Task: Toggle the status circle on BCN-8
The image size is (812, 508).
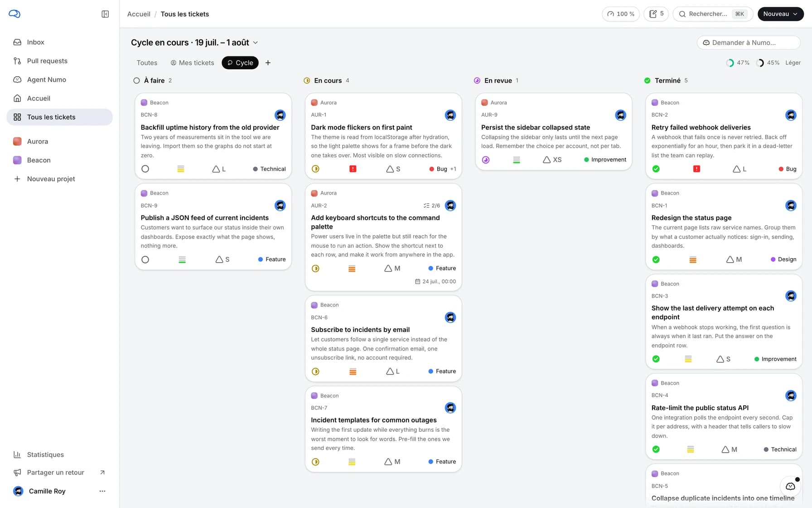Action: pos(145,169)
